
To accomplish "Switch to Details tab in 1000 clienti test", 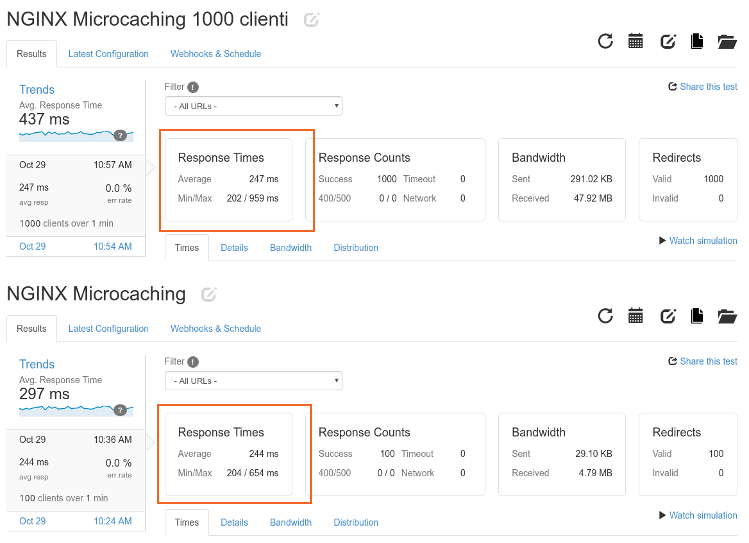I will coord(235,248).
